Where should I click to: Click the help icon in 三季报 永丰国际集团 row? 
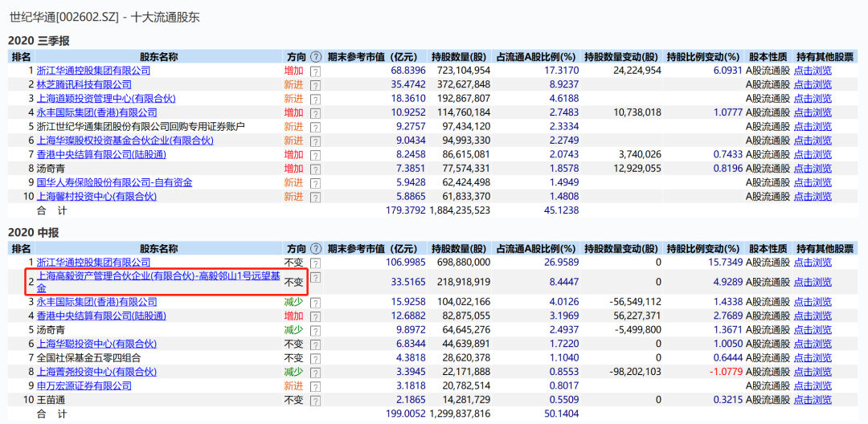click(x=315, y=112)
